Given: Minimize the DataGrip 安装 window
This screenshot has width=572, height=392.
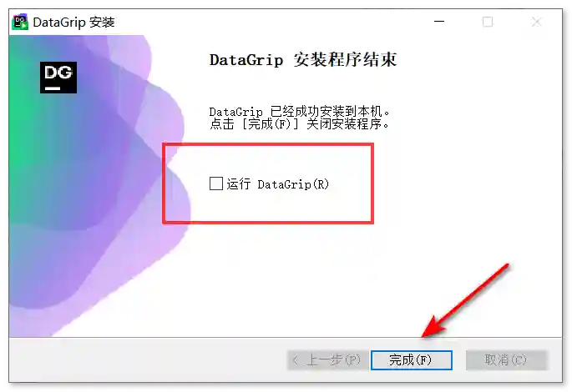Looking at the screenshot, I should (439, 22).
